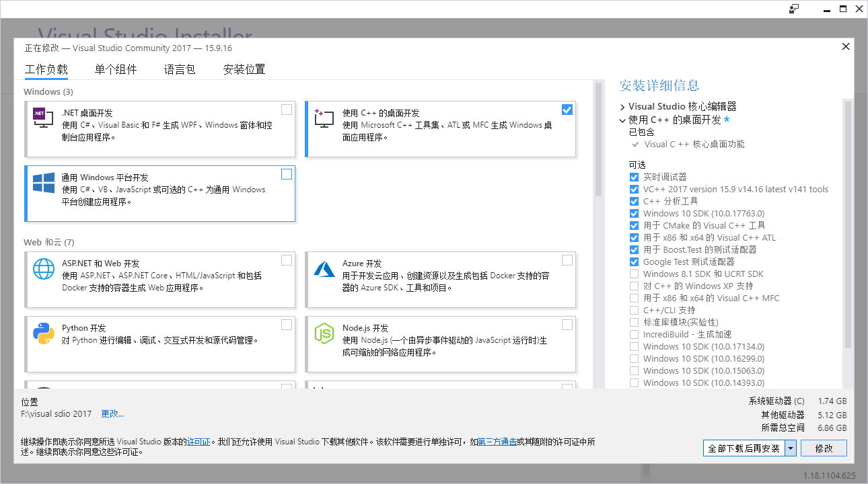
Task: Check Azure 开发 workload checkbox
Action: [567, 260]
